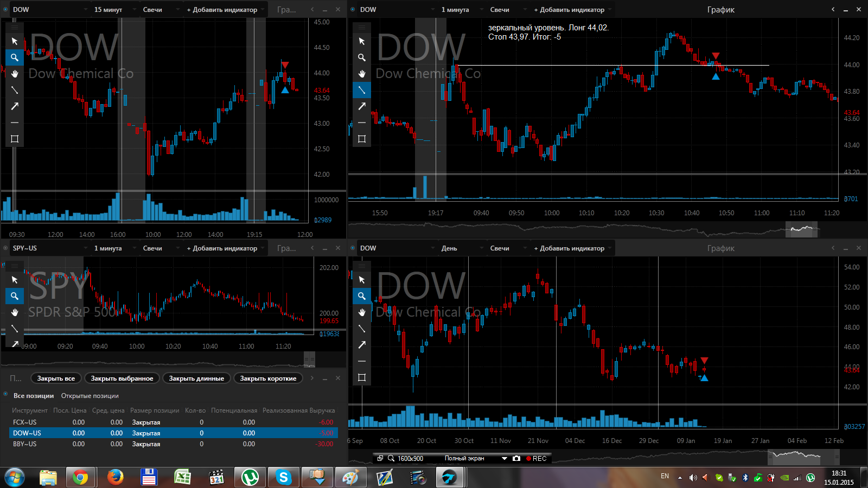Select the zoom magnifier in the DOW 1-minute chart

[x=362, y=57]
